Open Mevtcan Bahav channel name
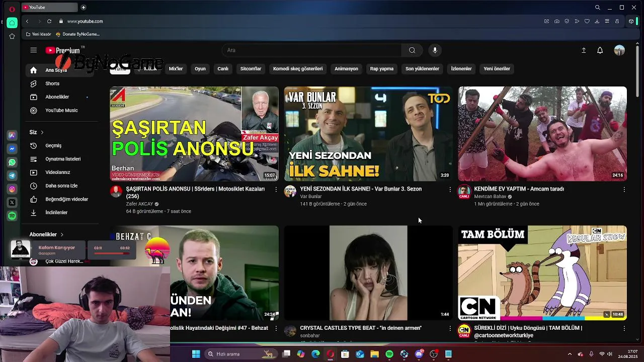This screenshot has width=644, height=362. (x=490, y=197)
